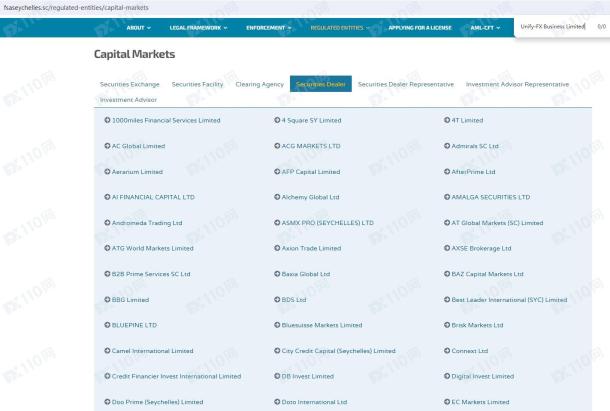
Task: Click arrow icon beside BLUEPINE LTD
Action: 107,325
